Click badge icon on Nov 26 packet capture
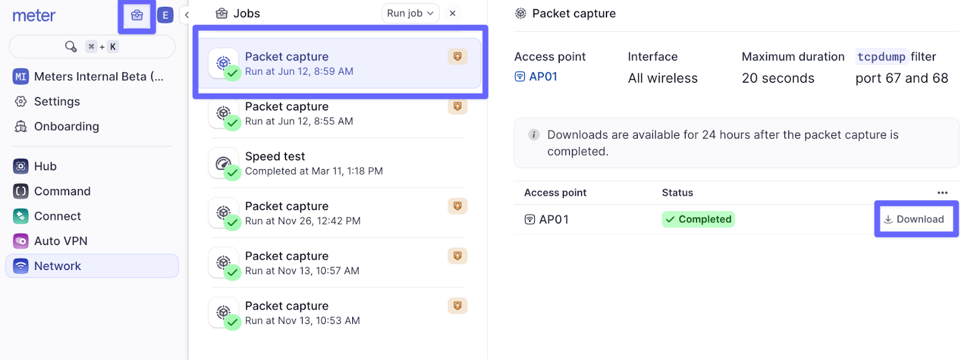This screenshot has width=980, height=360. [x=457, y=206]
